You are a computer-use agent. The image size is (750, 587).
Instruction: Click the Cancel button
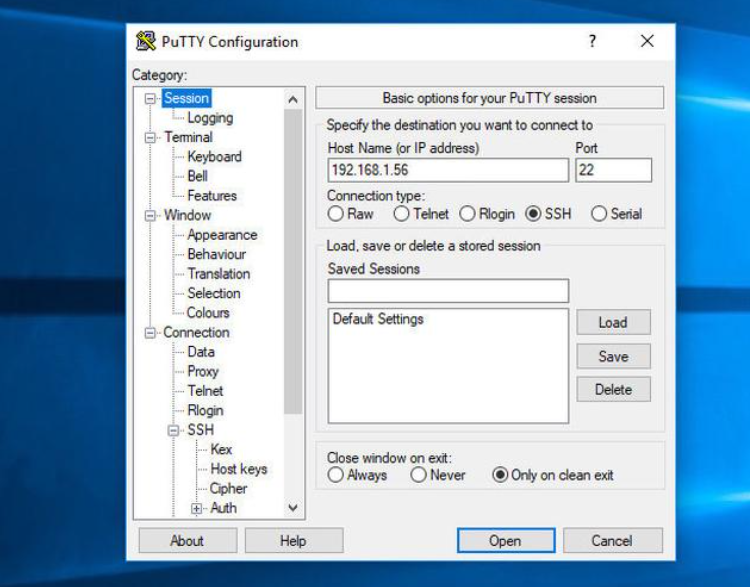pos(612,541)
